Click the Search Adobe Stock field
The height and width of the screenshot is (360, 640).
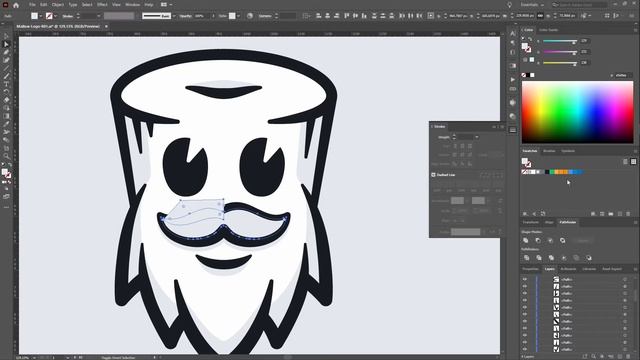[x=580, y=5]
